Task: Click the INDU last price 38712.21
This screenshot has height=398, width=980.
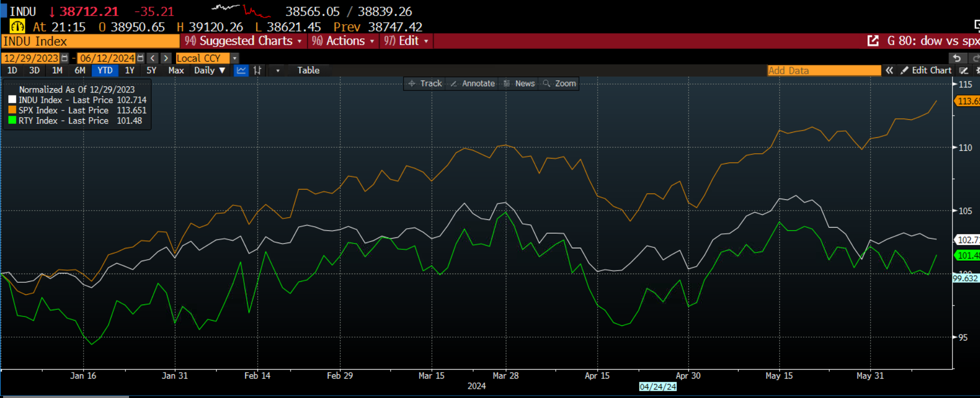Action: [89, 11]
